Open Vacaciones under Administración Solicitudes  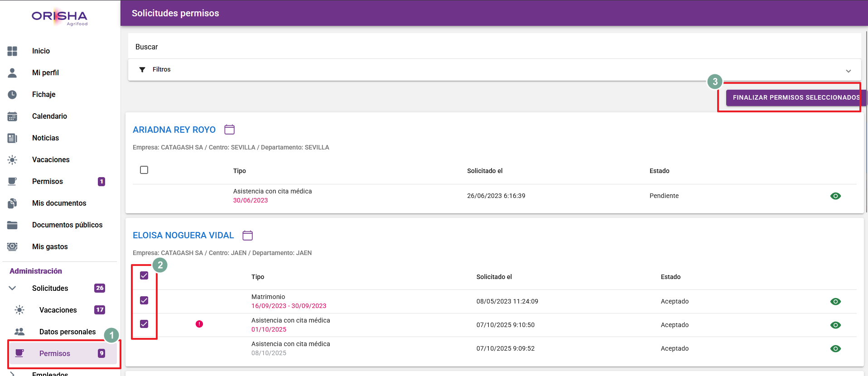[x=58, y=310]
